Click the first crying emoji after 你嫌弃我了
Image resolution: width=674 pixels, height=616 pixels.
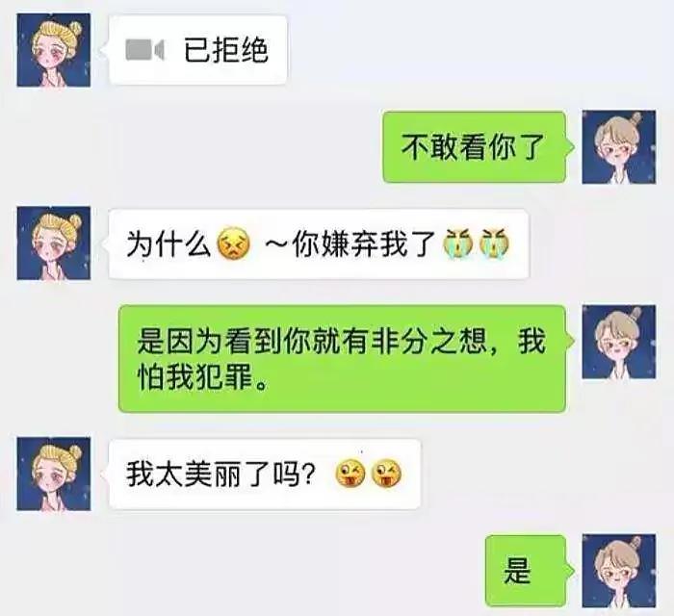click(458, 244)
